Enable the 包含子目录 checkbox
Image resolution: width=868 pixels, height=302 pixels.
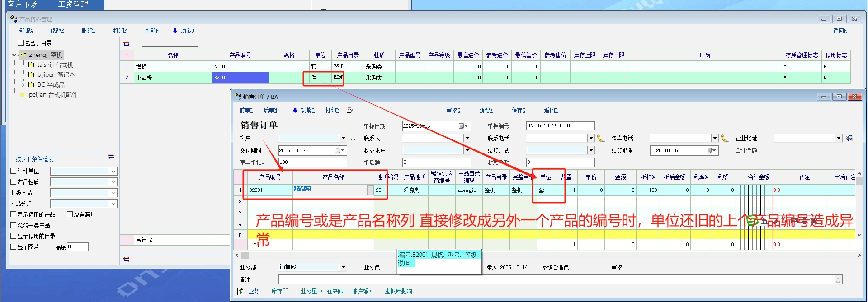(21, 43)
